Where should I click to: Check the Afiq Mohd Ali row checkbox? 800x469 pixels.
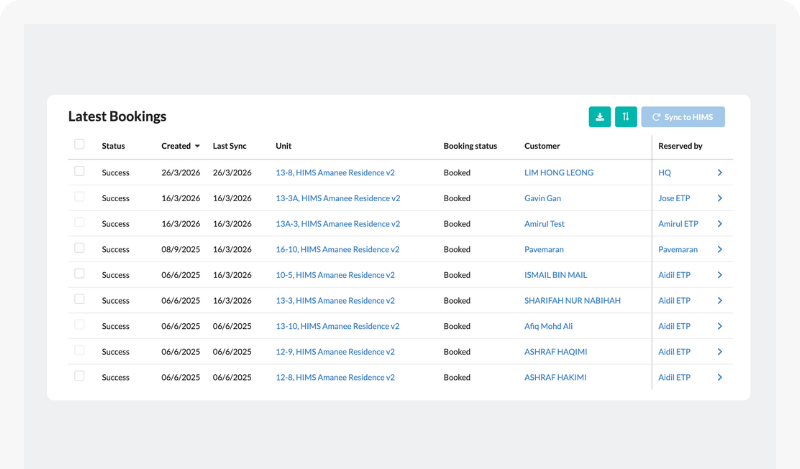[79, 325]
